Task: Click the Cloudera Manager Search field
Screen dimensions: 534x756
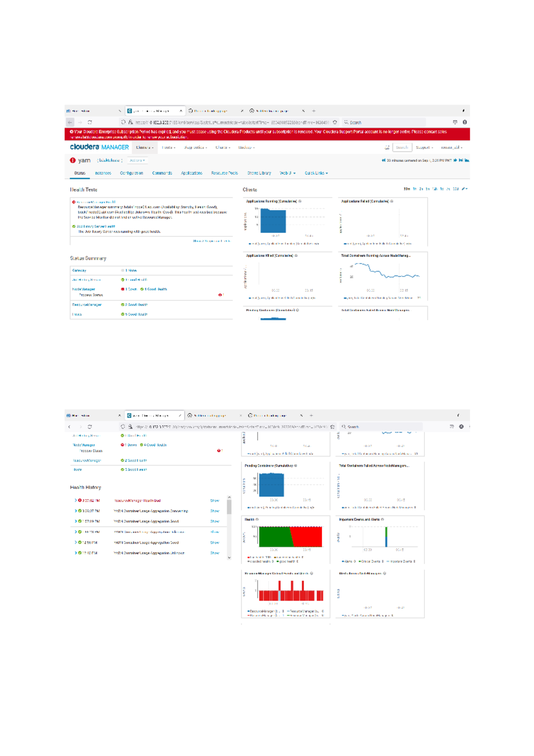Action: pos(402,147)
